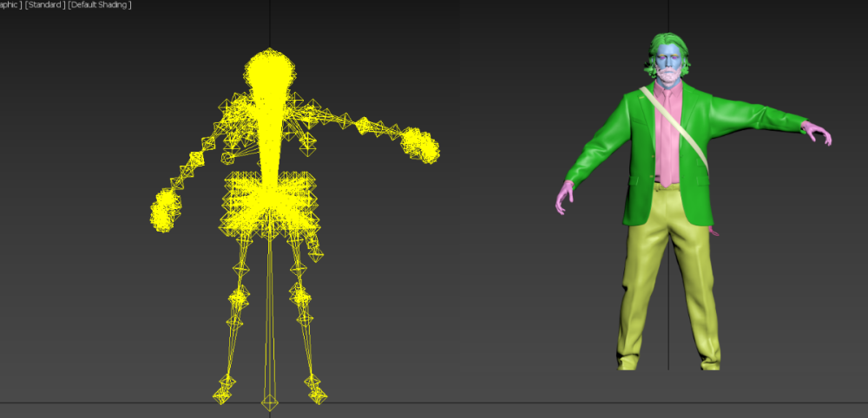Click the character's raised pink hand

pyautogui.click(x=818, y=133)
